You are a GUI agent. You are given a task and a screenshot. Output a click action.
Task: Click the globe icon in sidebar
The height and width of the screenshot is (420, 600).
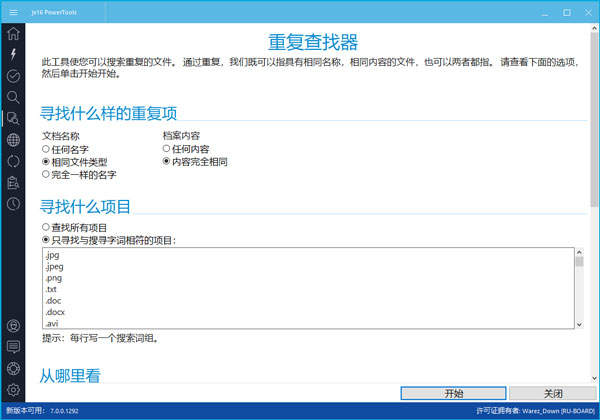pos(13,140)
